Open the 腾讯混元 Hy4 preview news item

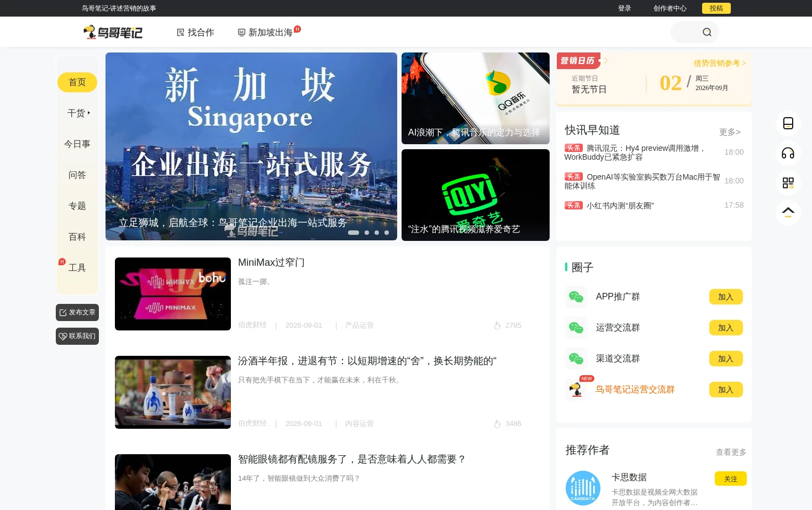tap(635, 153)
